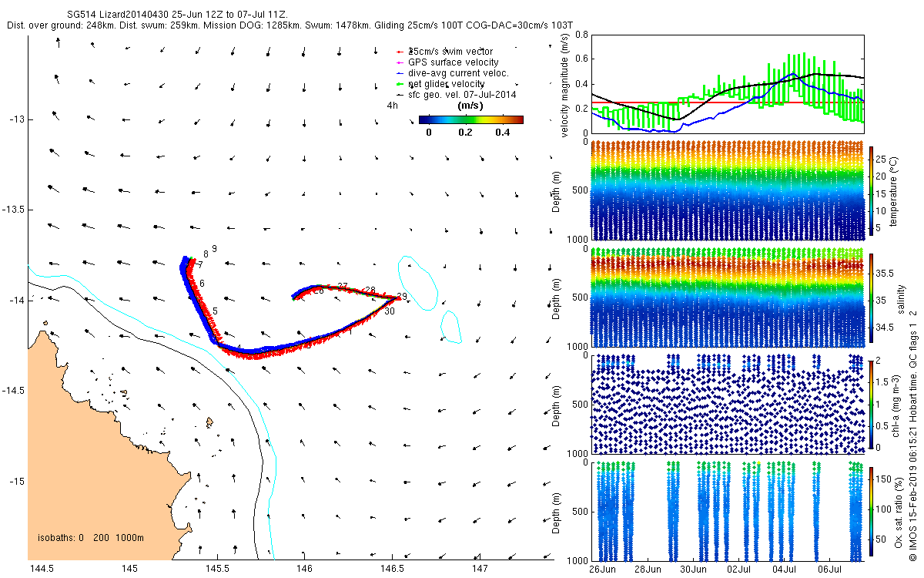Image resolution: width=924 pixels, height=578 pixels.
Task: Click the Ox. sat. ratio vertical colorbar
Action: 872,511
